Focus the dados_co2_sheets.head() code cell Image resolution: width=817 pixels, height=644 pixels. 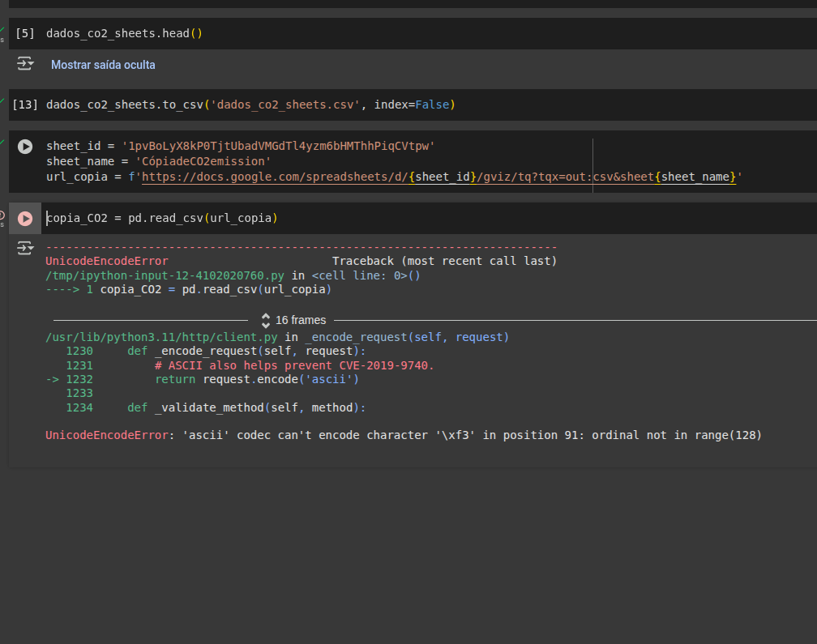pyautogui.click(x=430, y=33)
